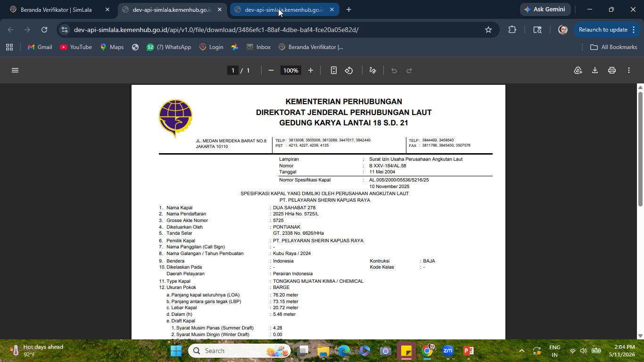Zoom out of the PDF document

pos(271,70)
